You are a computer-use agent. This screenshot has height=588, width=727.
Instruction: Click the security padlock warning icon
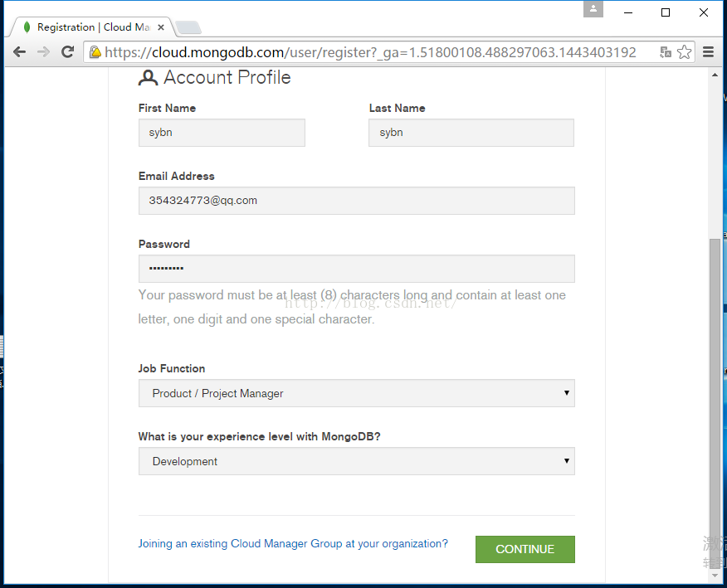[x=95, y=52]
